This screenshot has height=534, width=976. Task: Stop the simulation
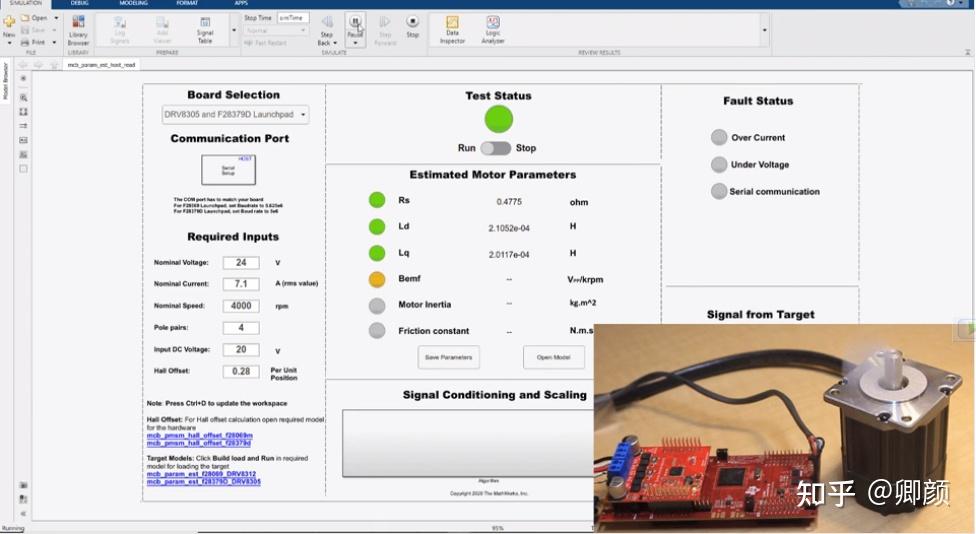pos(413,26)
